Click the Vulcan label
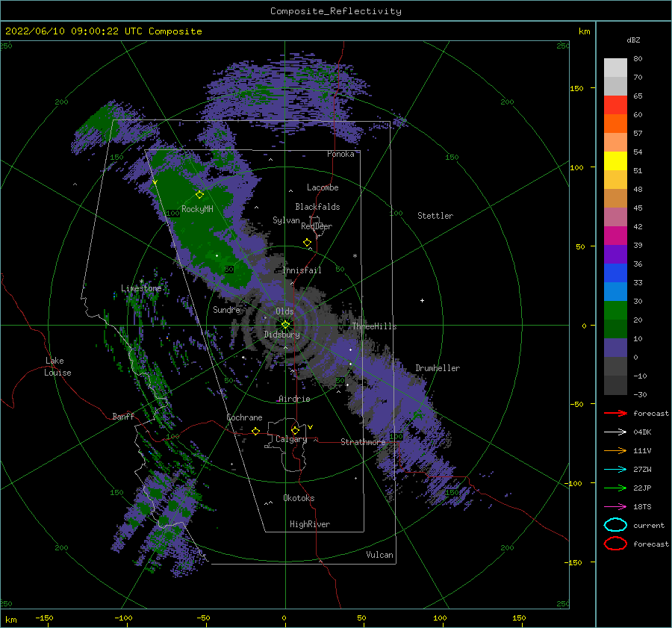The height and width of the screenshot is (628, 672). pos(380,555)
